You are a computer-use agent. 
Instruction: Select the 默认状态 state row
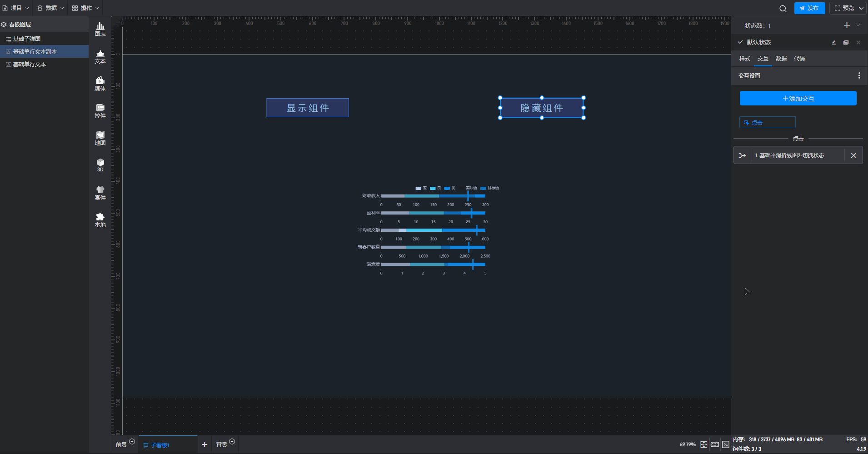point(799,42)
